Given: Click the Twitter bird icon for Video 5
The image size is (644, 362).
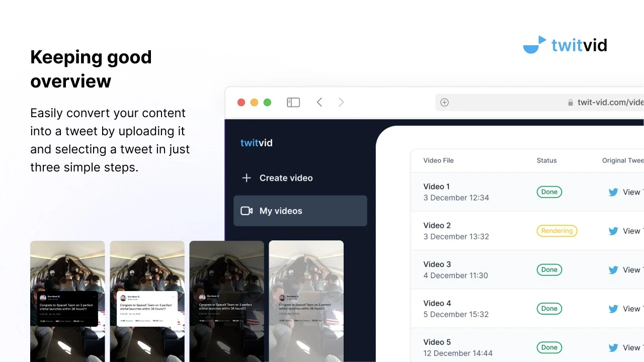Looking at the screenshot, I should 613,348.
